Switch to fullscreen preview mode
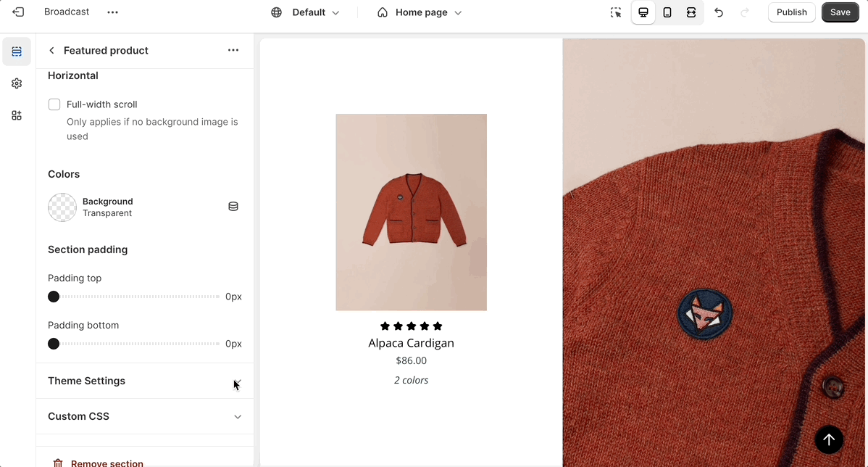This screenshot has height=467, width=868. (x=691, y=12)
